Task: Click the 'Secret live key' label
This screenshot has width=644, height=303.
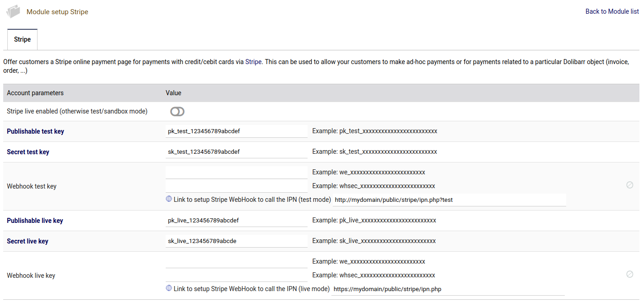Action: pyautogui.click(x=27, y=241)
